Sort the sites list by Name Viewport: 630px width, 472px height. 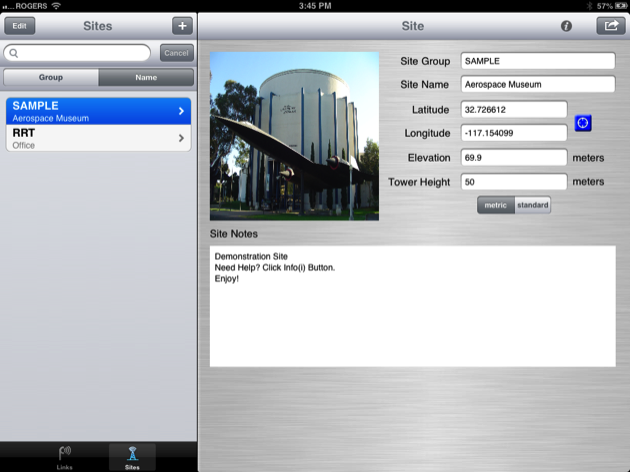(x=146, y=77)
